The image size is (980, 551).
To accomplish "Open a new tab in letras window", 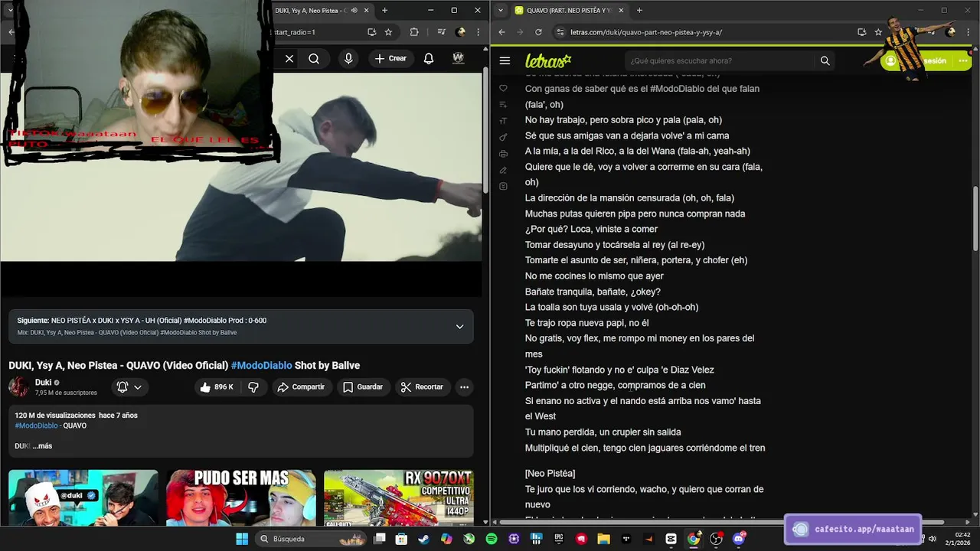I will pos(639,10).
